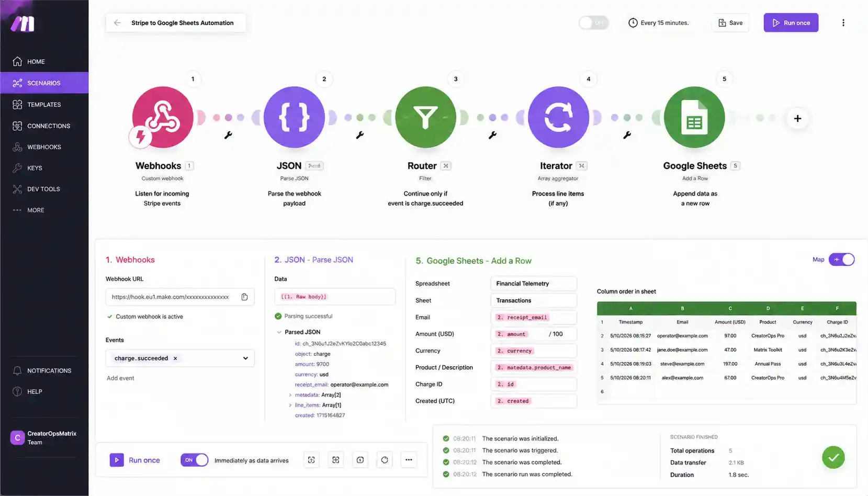Open Templates in sidebar
This screenshot has height=496, width=868.
[44, 105]
